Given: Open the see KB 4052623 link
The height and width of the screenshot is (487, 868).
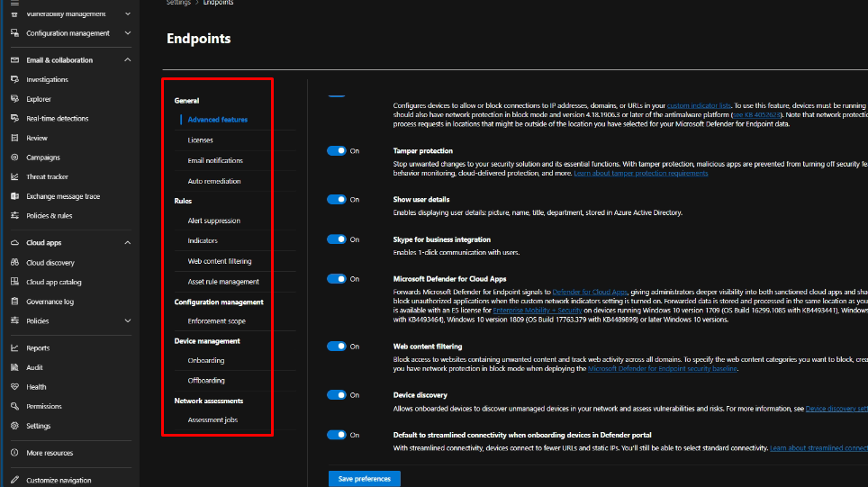Looking at the screenshot, I should pyautogui.click(x=756, y=114).
